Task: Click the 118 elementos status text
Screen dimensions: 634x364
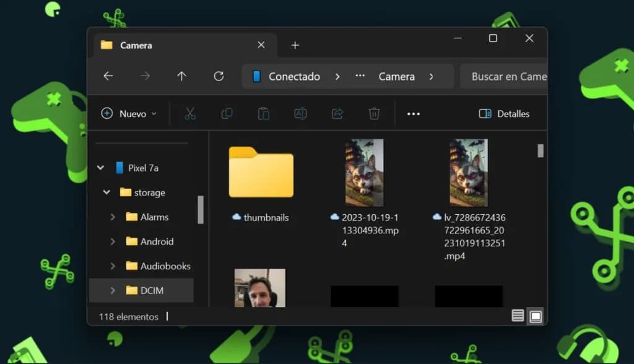Action: click(x=129, y=317)
